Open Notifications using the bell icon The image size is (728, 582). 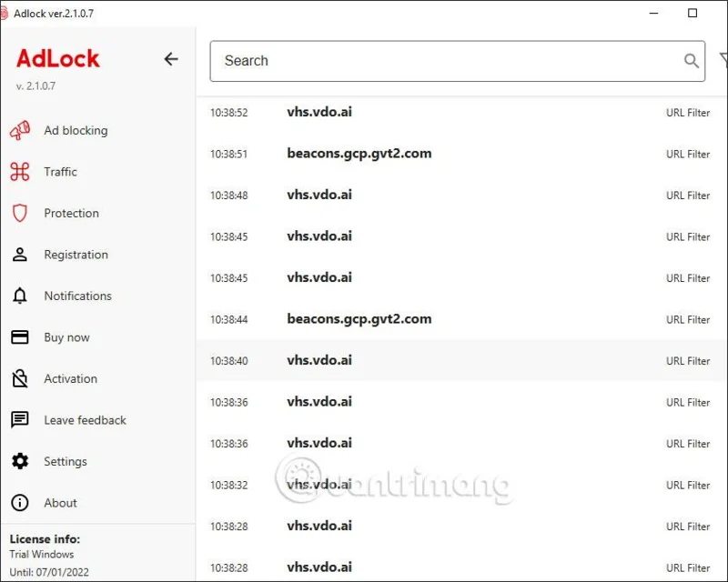[x=20, y=296]
